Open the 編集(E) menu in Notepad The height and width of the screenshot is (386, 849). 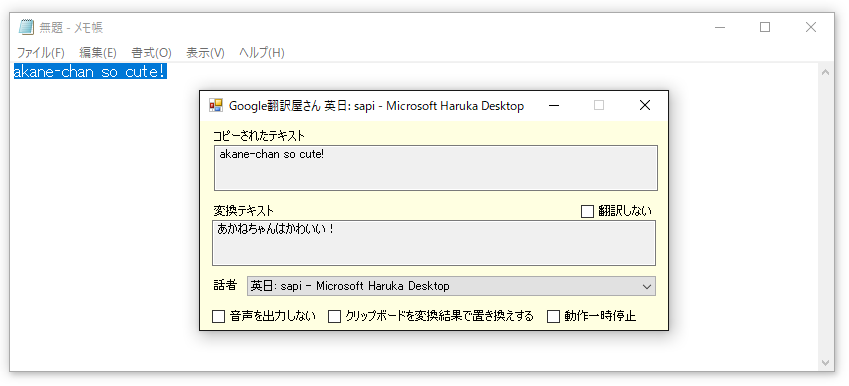coord(97,53)
